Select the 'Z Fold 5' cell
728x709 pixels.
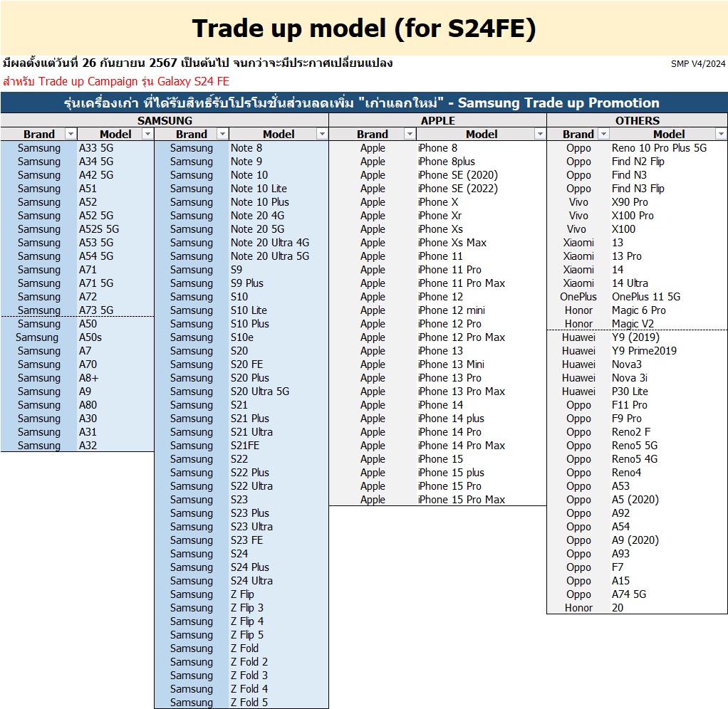click(279, 702)
